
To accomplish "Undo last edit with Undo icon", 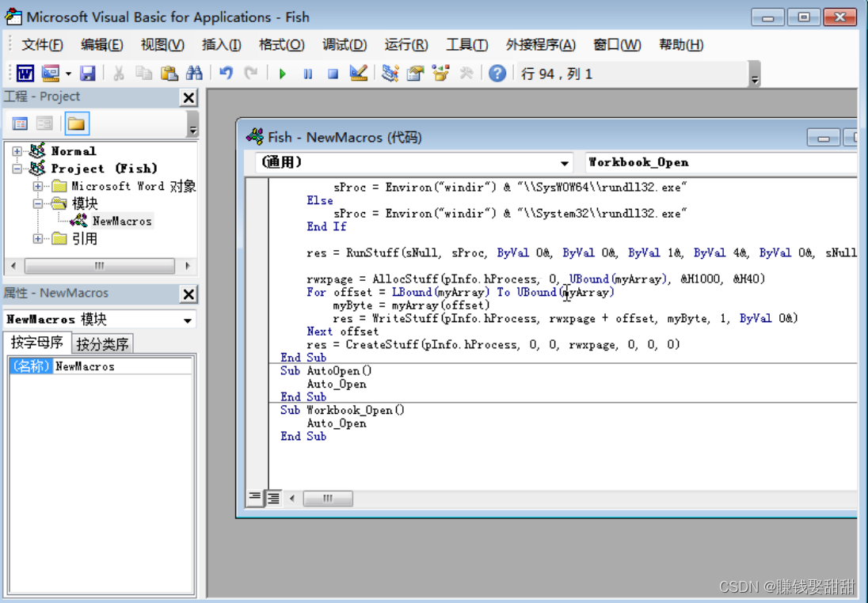I will click(x=226, y=73).
